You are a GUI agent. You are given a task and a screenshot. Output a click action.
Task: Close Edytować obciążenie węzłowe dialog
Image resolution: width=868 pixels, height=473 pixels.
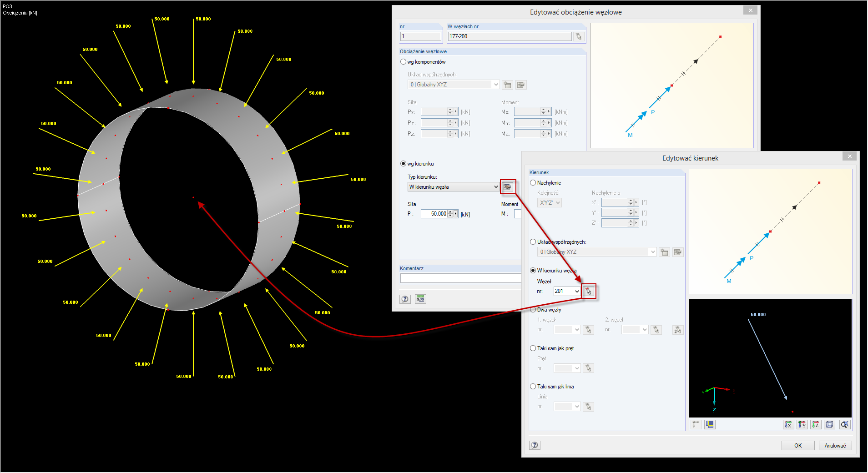point(751,10)
